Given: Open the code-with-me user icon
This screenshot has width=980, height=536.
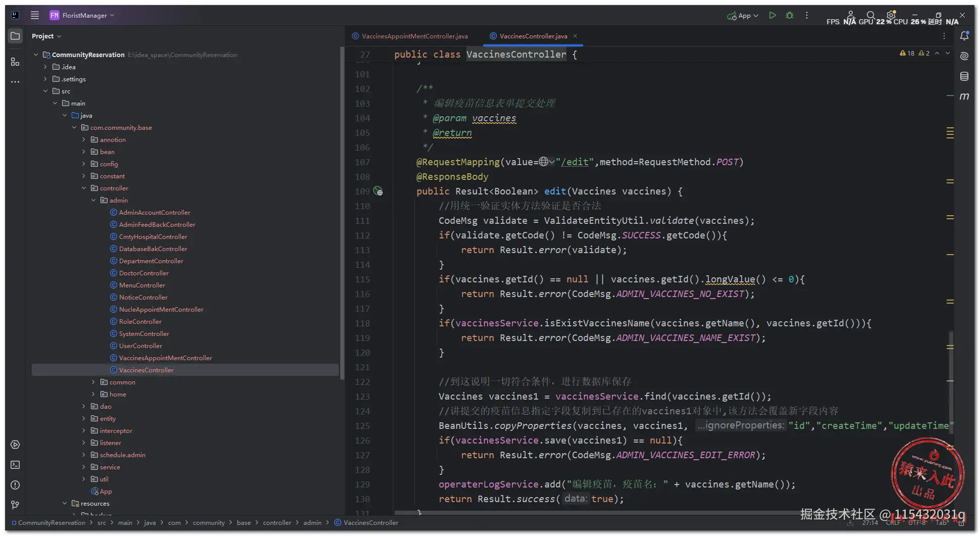Looking at the screenshot, I should tap(851, 15).
